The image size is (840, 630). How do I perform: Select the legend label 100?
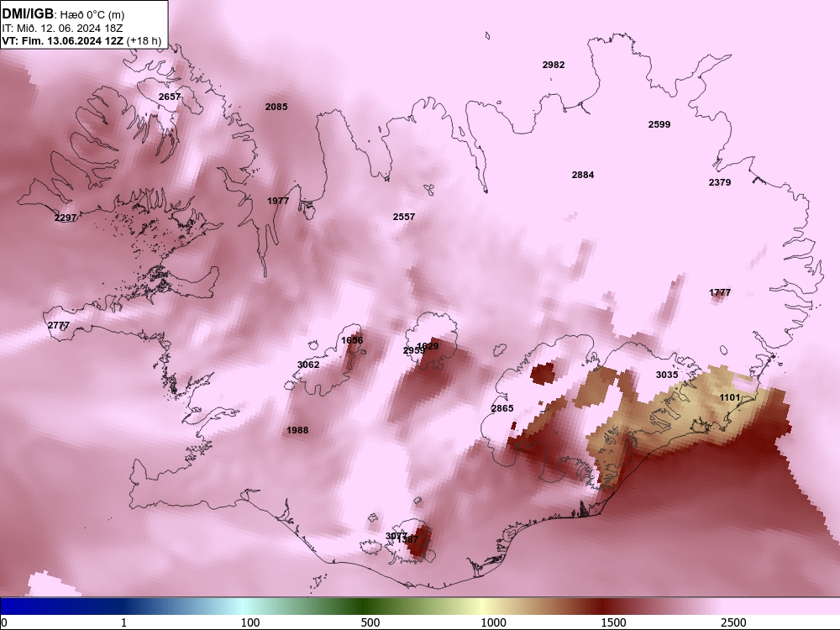click(250, 622)
